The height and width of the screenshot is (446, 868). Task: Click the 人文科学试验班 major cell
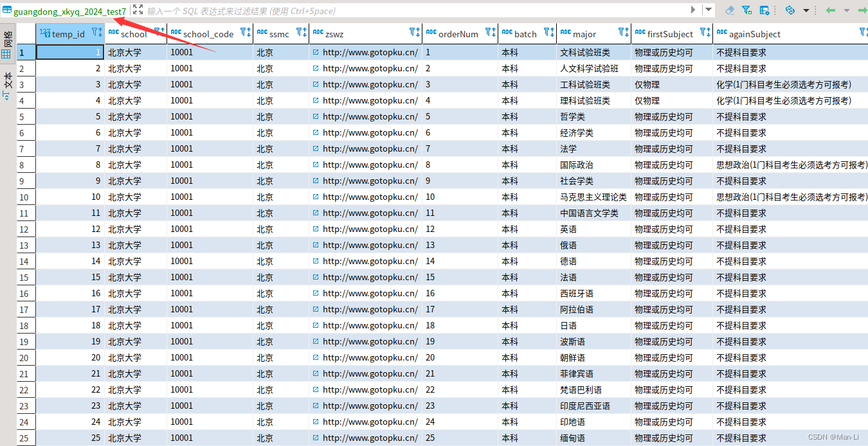595,68
